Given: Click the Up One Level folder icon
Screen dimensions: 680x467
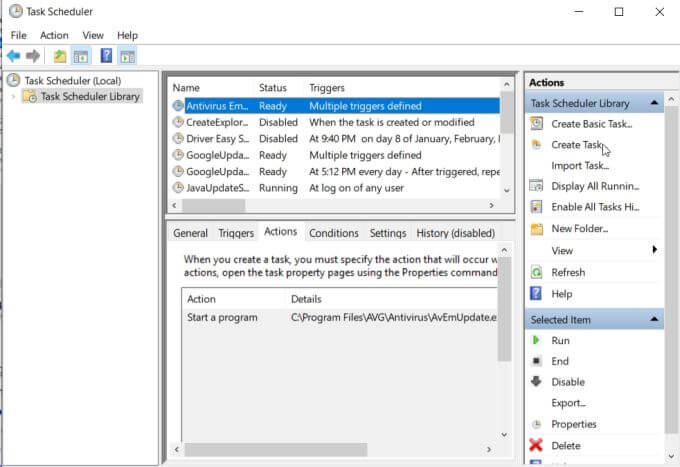Looking at the screenshot, I should (x=60, y=56).
